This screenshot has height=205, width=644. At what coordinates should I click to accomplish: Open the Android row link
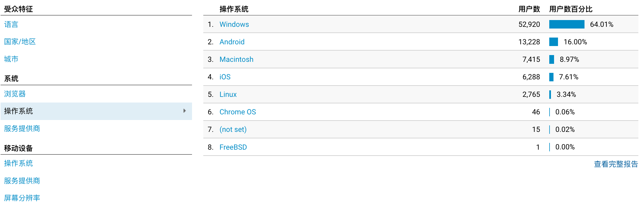(x=232, y=42)
